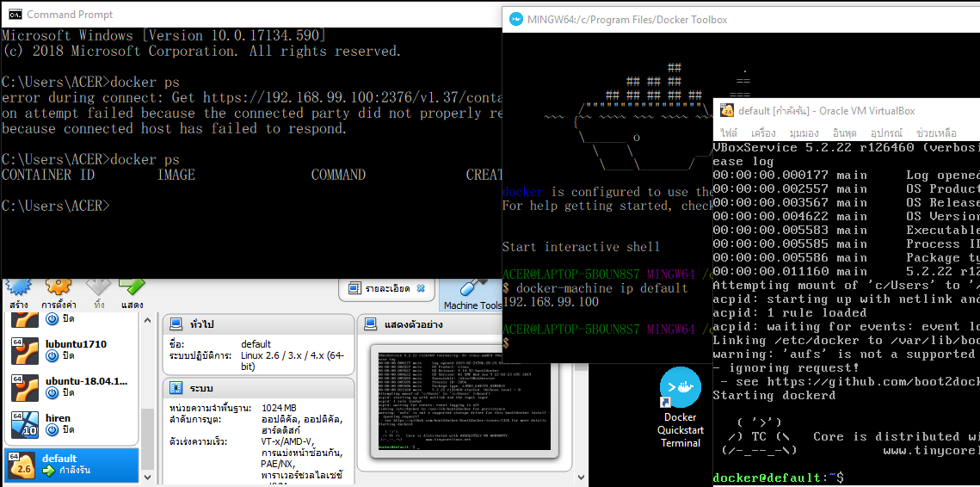Open Machine Tools in VirtualBox Manager
Image resolution: width=980 pixels, height=487 pixels.
(472, 294)
